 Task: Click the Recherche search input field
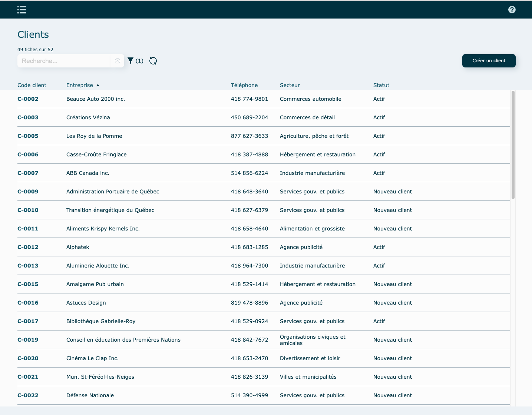[x=65, y=61]
